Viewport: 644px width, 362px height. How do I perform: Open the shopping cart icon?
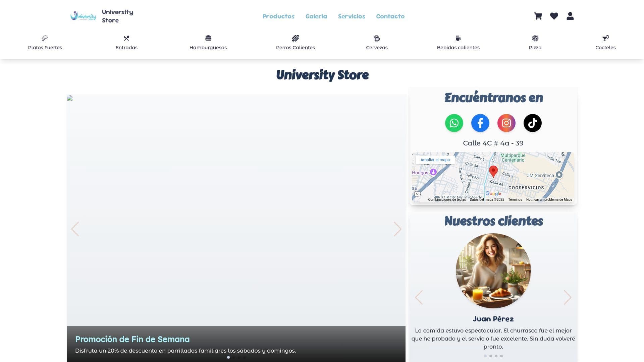(x=538, y=16)
